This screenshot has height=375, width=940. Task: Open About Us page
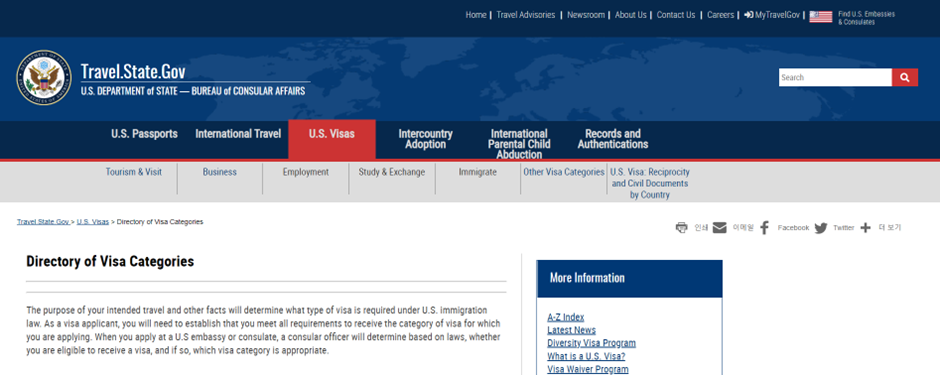[631, 15]
